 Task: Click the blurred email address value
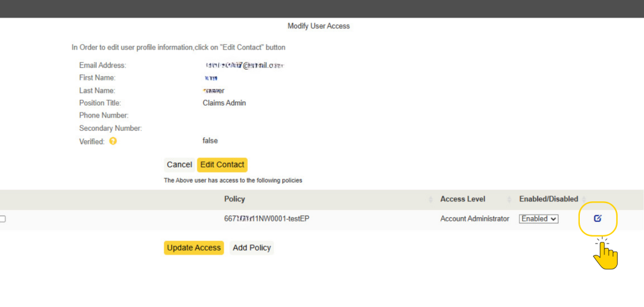[x=245, y=65]
